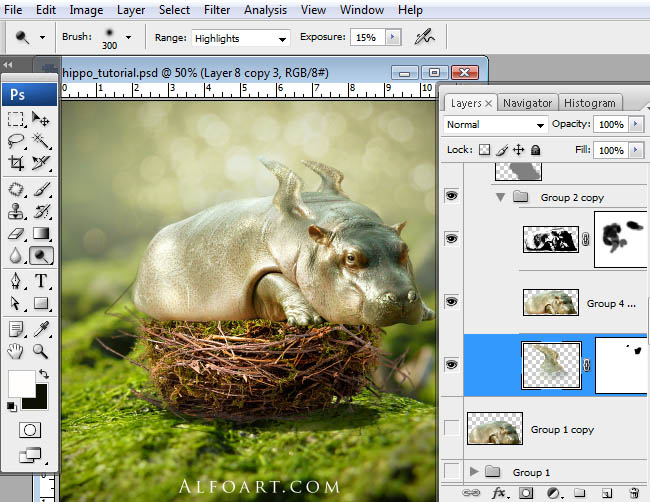
Task: Toggle Quick Mask mode
Action: point(30,430)
